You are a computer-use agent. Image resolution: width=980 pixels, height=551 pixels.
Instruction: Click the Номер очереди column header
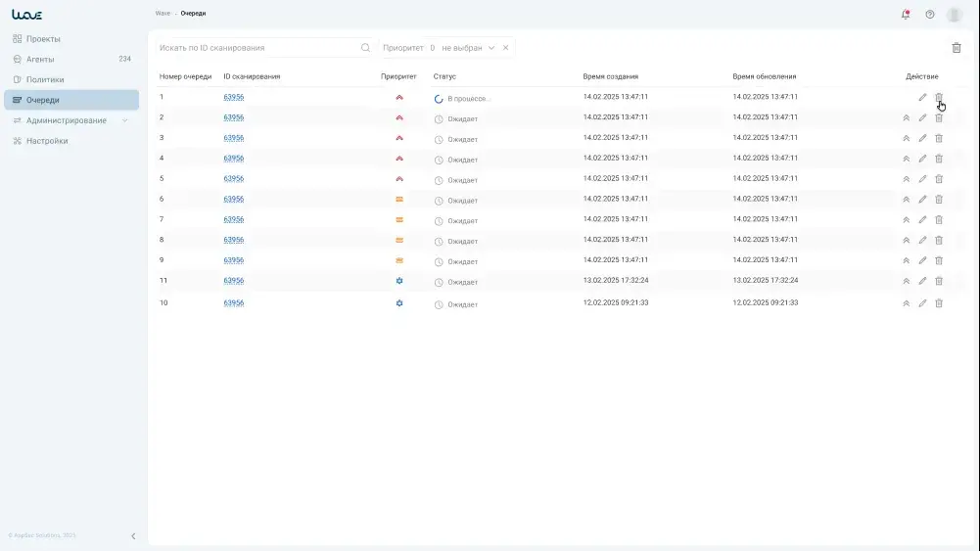pos(186,76)
